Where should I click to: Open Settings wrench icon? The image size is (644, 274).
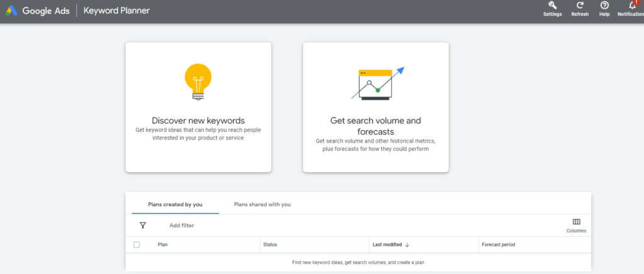click(x=552, y=5)
